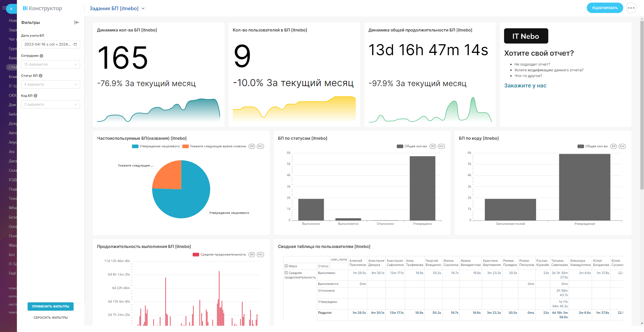Show info tooltip next to Статус БП

pyautogui.click(x=41, y=76)
